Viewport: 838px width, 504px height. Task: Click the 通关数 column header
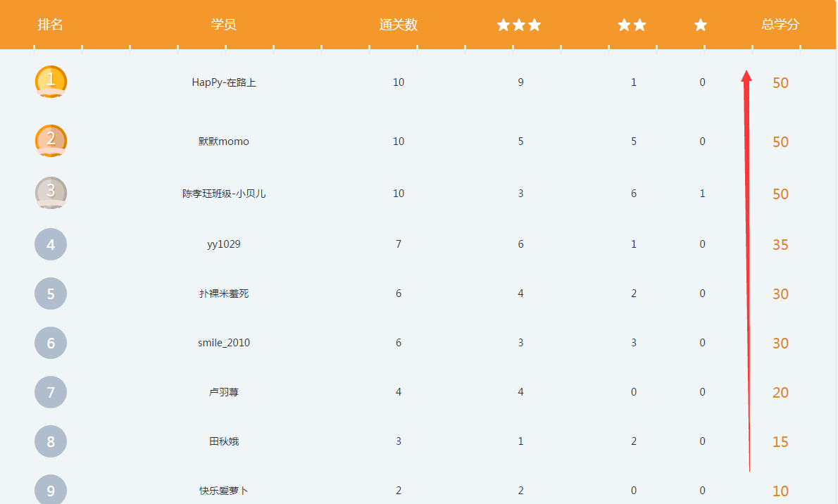(399, 25)
